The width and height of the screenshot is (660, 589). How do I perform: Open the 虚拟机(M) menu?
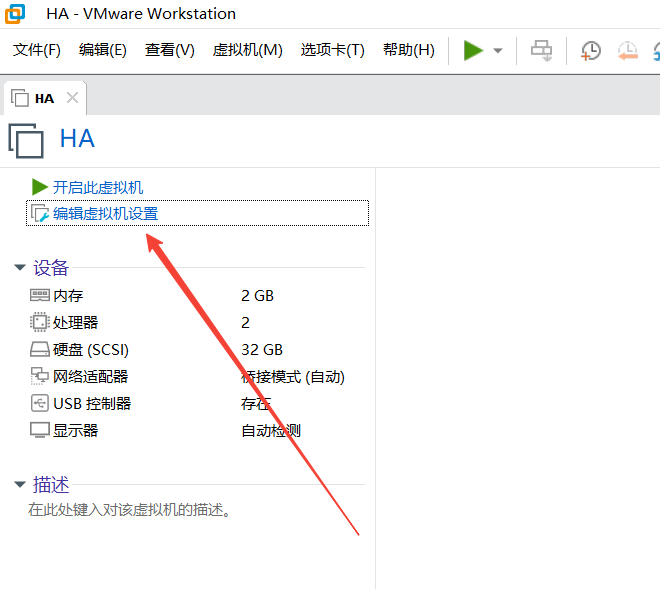coord(248,50)
